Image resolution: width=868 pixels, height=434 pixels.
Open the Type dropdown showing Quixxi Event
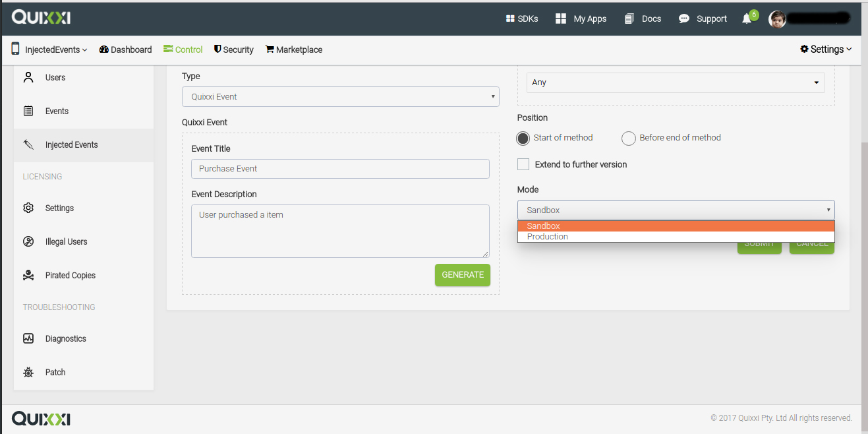pos(341,97)
